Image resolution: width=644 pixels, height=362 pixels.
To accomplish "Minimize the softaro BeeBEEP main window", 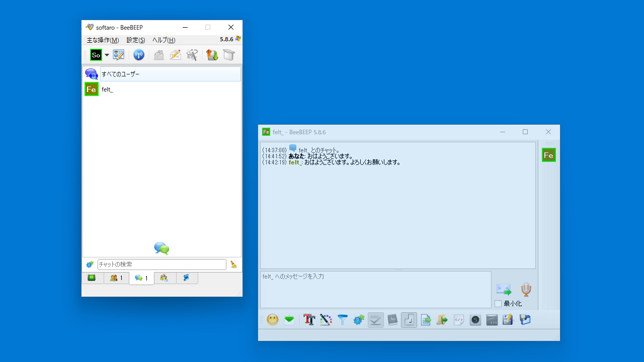I will pos(185,27).
